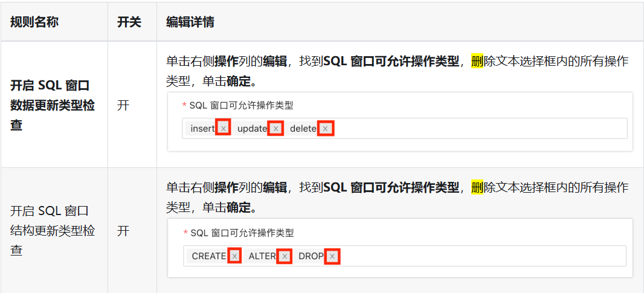Remove the delete tag via its x
Image resolution: width=644 pixels, height=293 pixels.
325,129
